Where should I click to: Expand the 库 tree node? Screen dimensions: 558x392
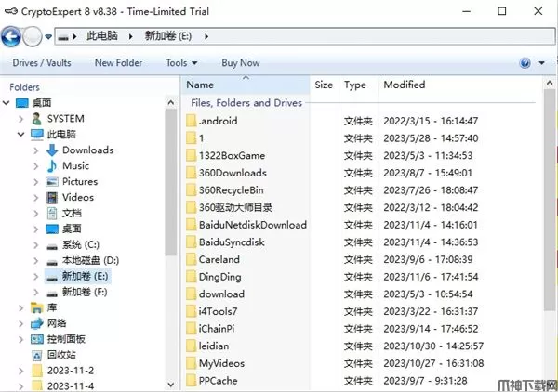[21, 307]
